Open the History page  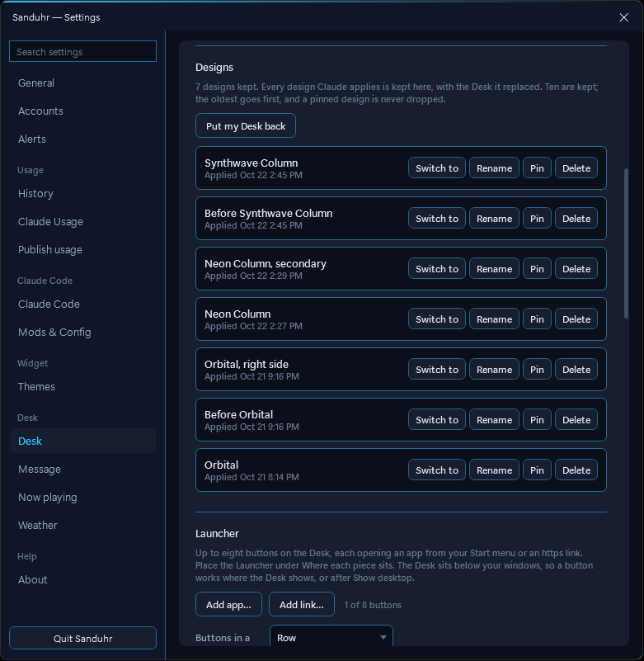82,193
